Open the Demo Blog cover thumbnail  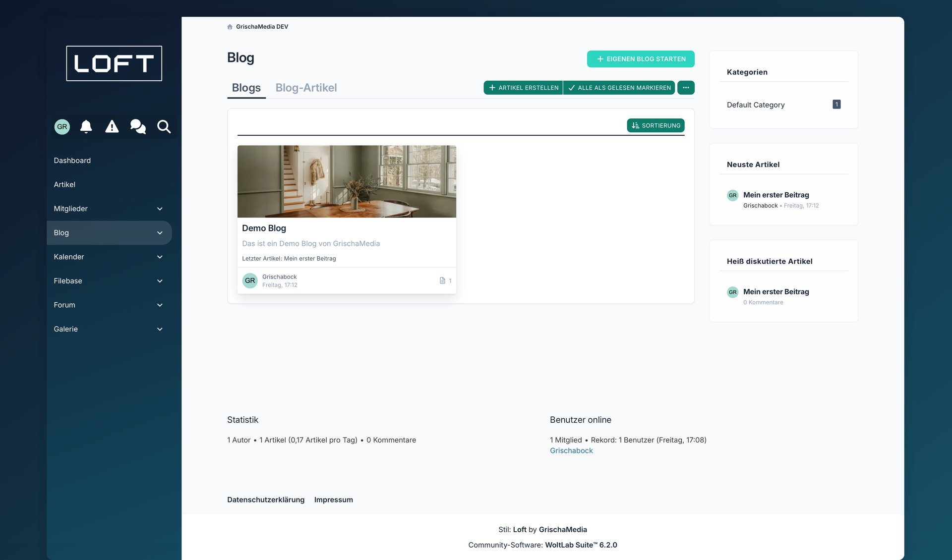(x=347, y=181)
